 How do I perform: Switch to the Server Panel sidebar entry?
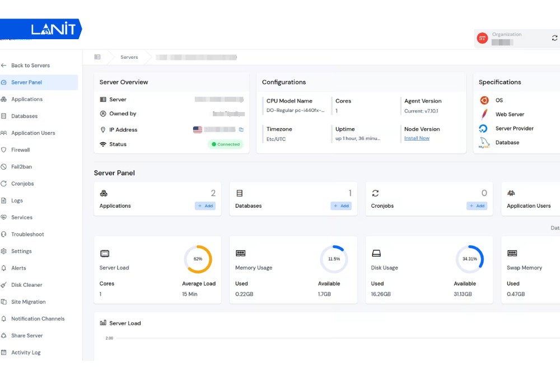tap(26, 82)
